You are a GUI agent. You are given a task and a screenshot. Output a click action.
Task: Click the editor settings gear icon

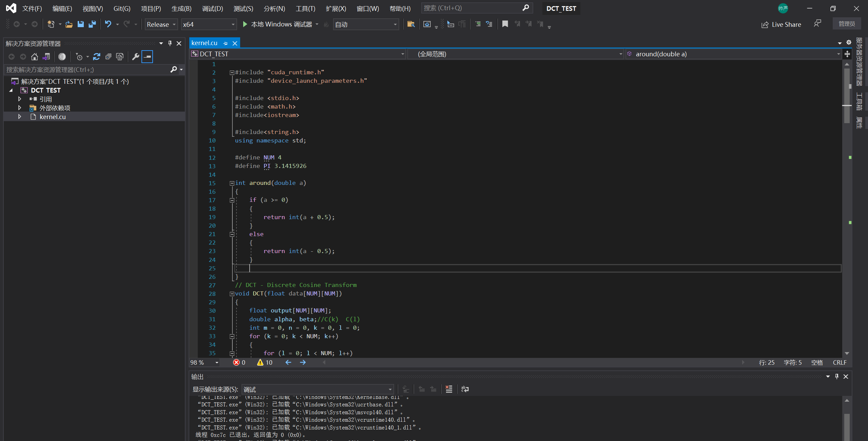849,42
